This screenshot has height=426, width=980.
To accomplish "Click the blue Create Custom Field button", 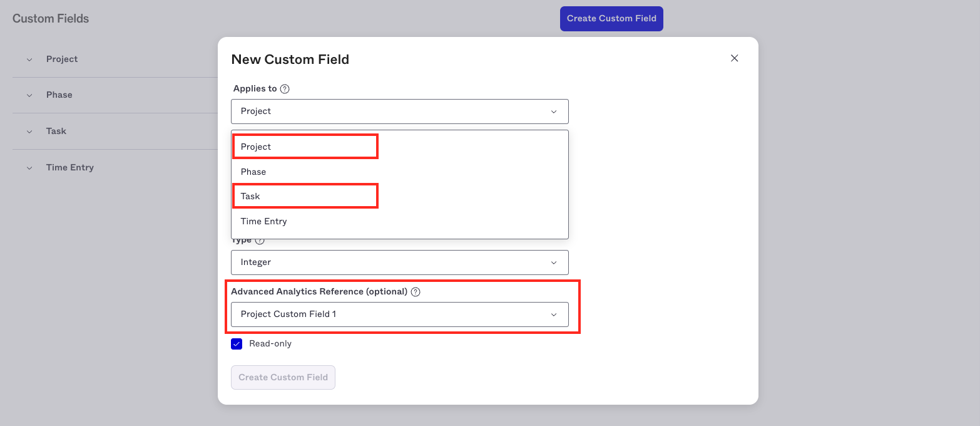I will point(611,19).
